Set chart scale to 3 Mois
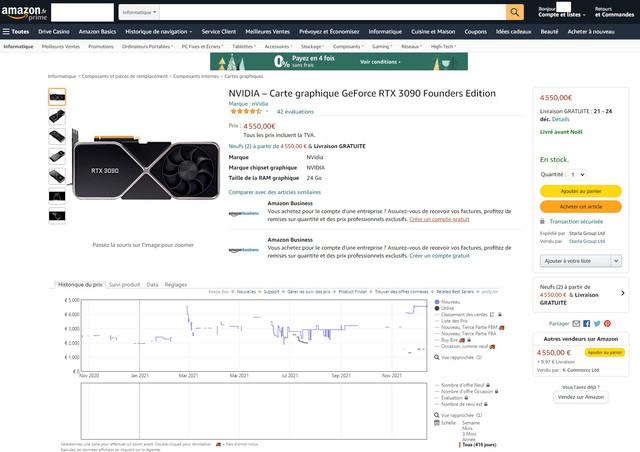Screen dimensions: 640x452 [469, 434]
